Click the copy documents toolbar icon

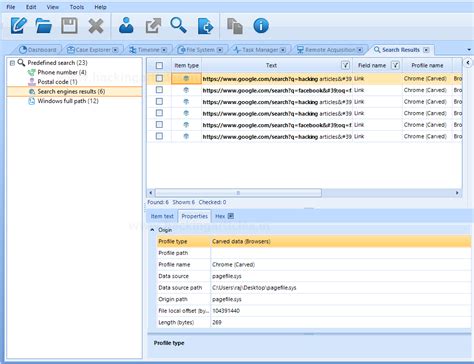pyautogui.click(x=235, y=26)
